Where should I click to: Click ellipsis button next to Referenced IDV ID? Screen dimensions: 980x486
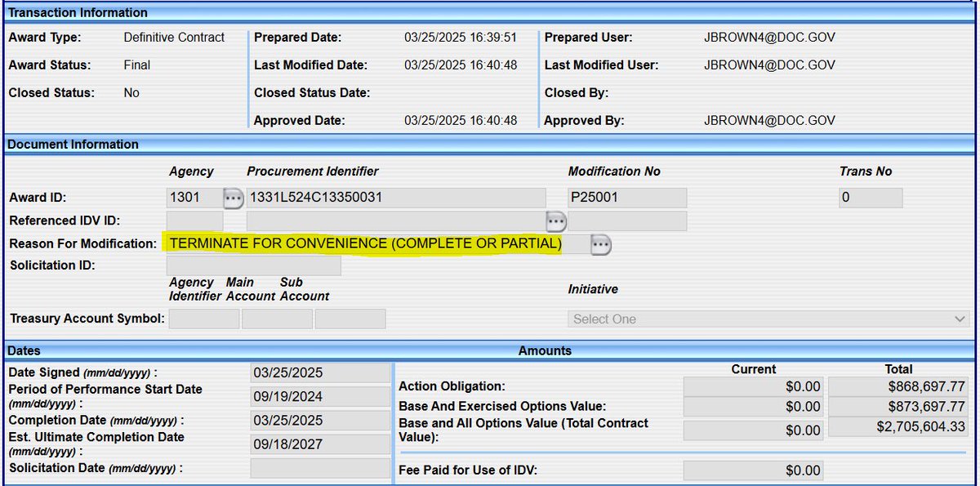click(556, 221)
